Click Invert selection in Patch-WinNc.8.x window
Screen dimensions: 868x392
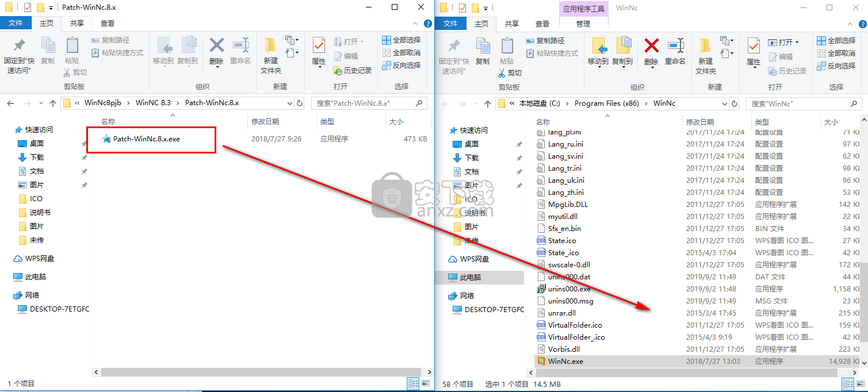[x=401, y=65]
